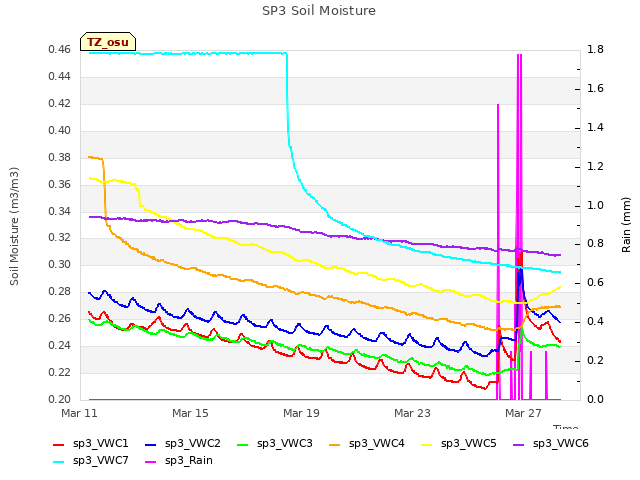Click the 0.46 soil moisture tick label
The image size is (640, 480).
tap(60, 50)
